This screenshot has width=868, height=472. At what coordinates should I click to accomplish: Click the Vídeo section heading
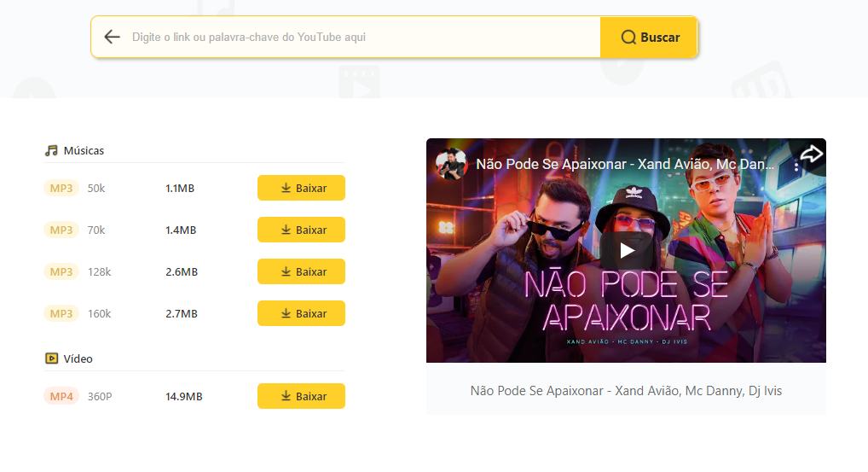click(78, 359)
